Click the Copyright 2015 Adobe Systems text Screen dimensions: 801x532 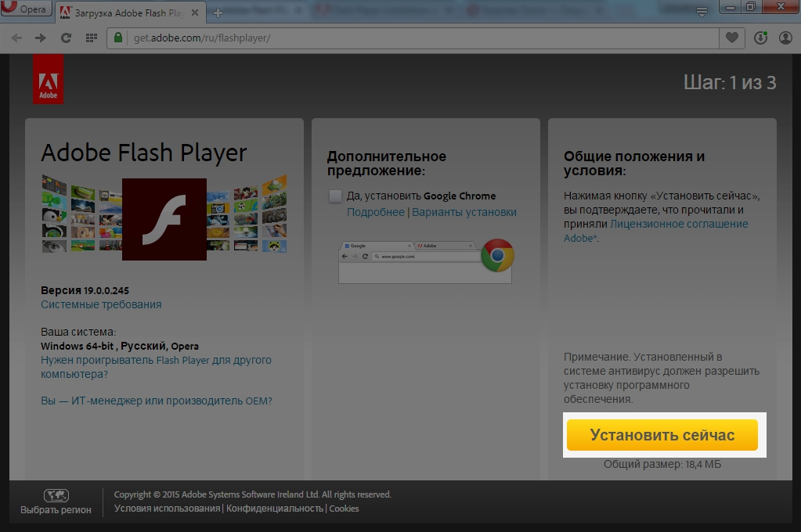252,494
